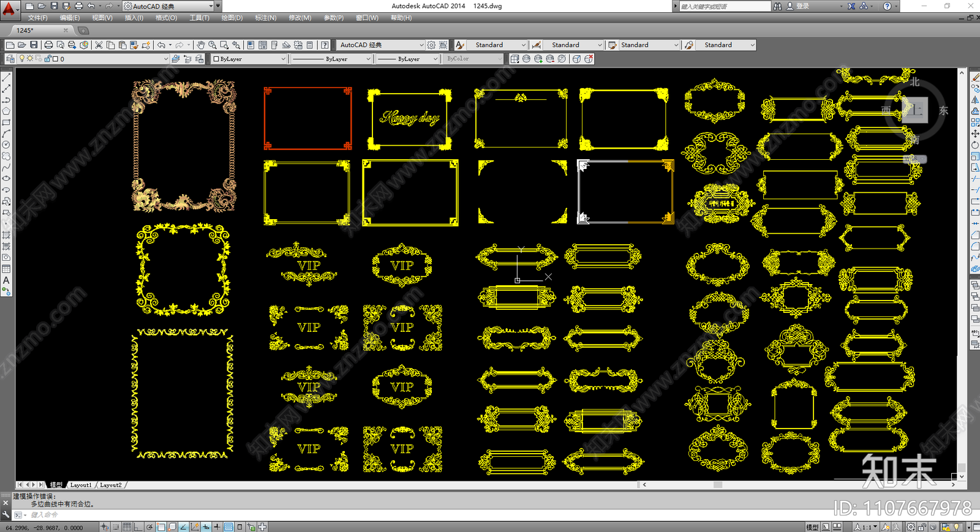Open the Layer Properties Manager icon

click(x=10, y=59)
